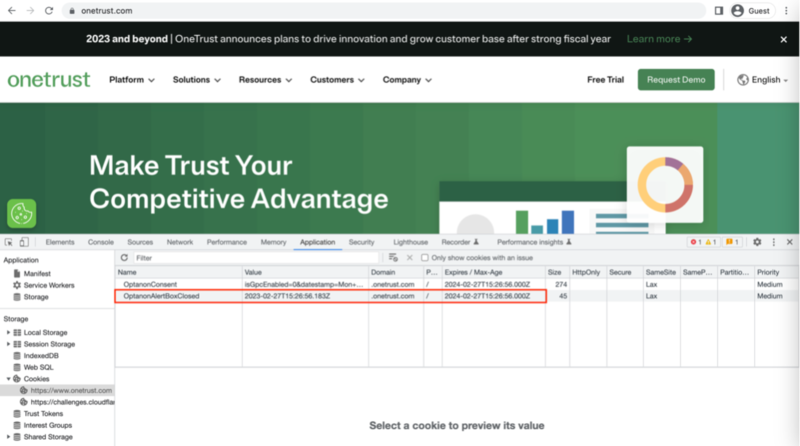Open the browser side panel icon
The height and width of the screenshot is (446, 800).
718,10
